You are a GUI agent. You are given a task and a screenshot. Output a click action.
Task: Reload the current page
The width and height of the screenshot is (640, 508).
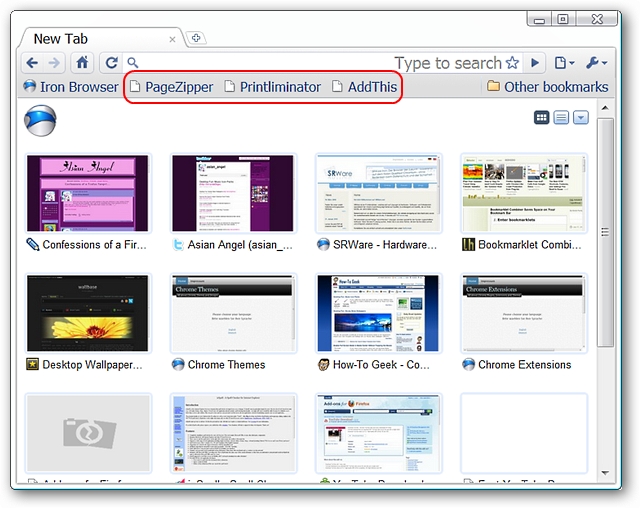111,62
